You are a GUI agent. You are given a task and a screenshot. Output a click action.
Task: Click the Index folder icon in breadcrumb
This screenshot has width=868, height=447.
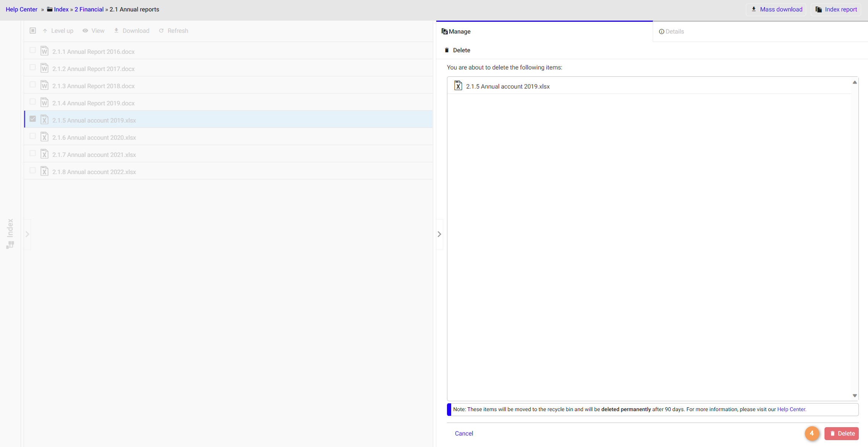(50, 9)
